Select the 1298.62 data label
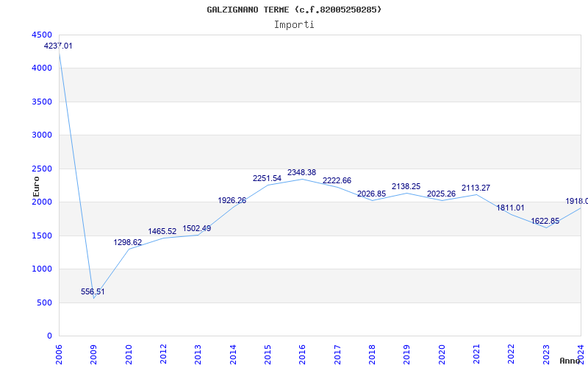 coord(128,242)
